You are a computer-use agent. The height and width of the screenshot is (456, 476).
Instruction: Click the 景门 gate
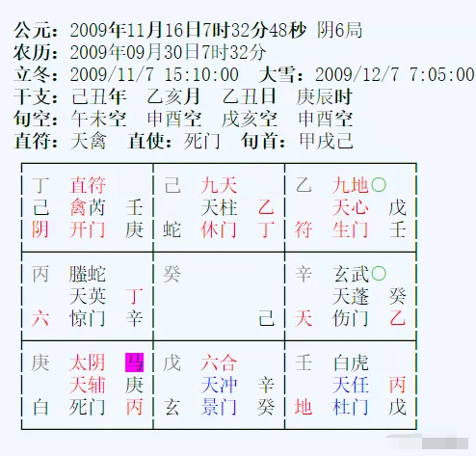pos(220,407)
